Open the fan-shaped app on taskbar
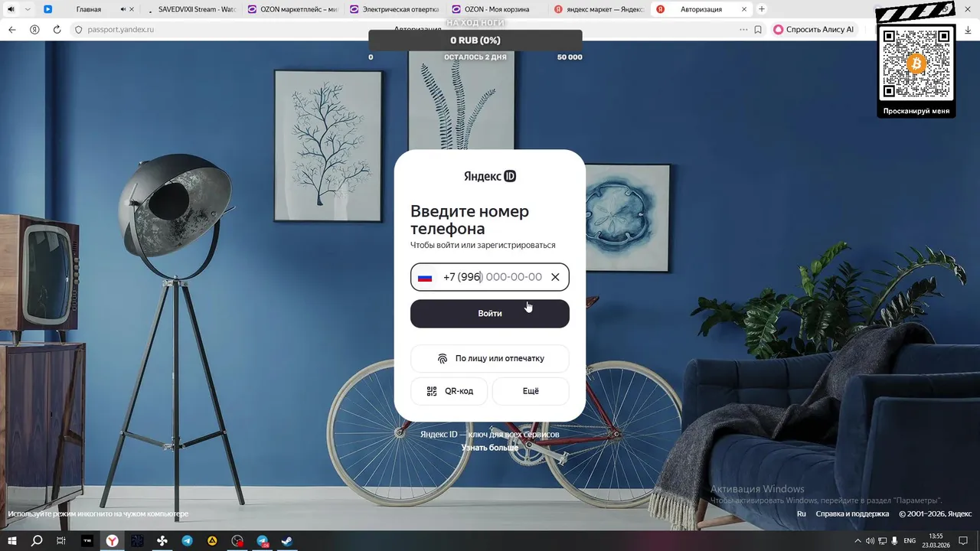The width and height of the screenshot is (980, 551). pos(162,540)
